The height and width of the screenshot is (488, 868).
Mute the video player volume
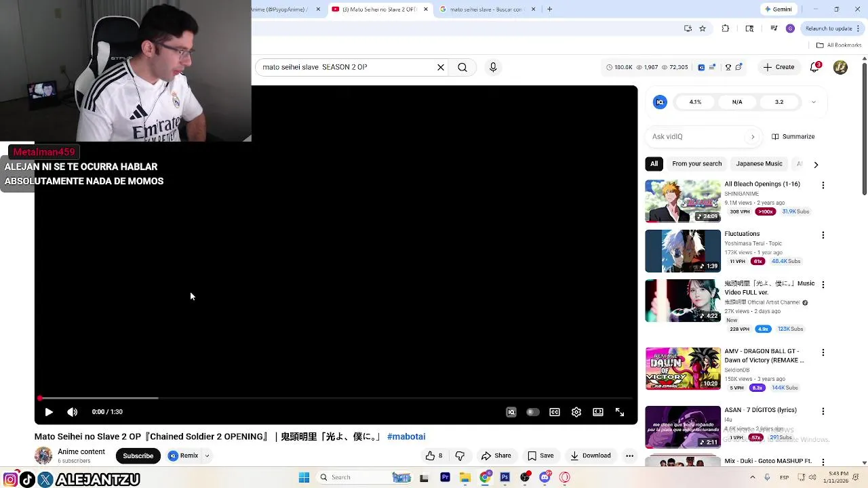click(73, 412)
